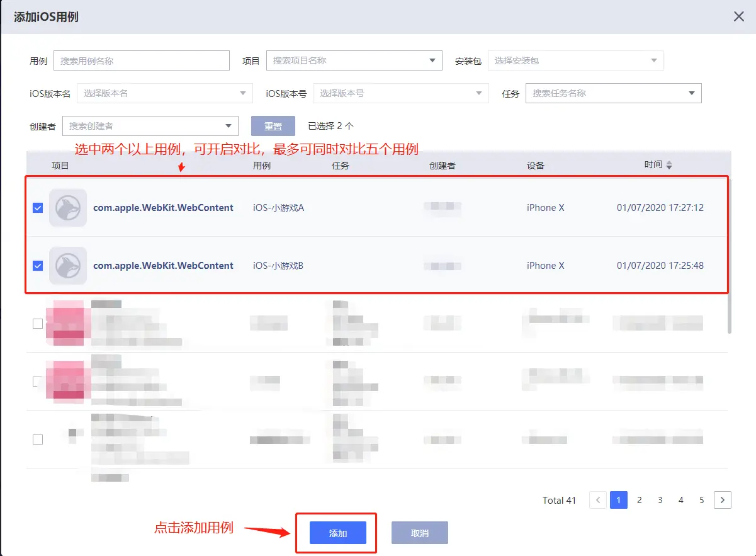Go to the next page arrow
The width and height of the screenshot is (756, 556).
[x=723, y=500]
